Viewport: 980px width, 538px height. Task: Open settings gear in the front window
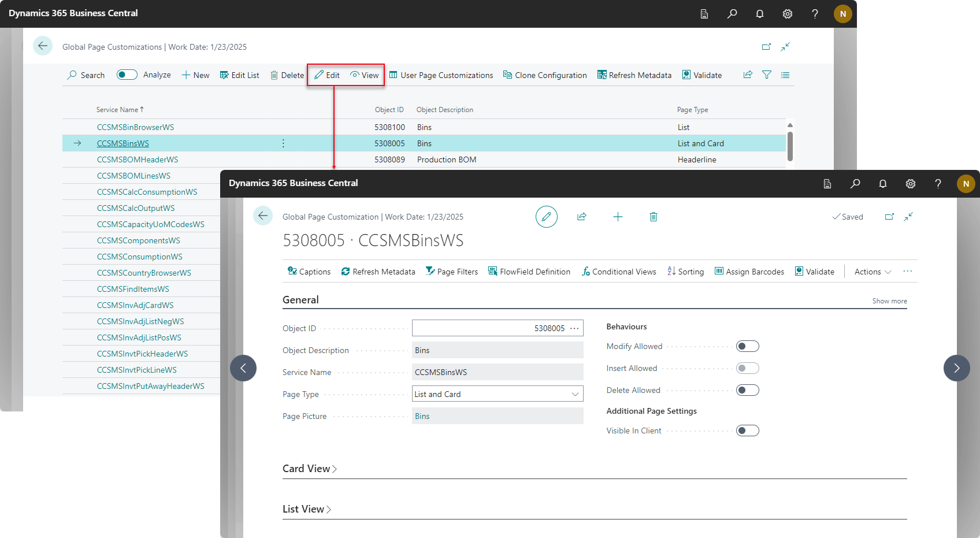910,184
